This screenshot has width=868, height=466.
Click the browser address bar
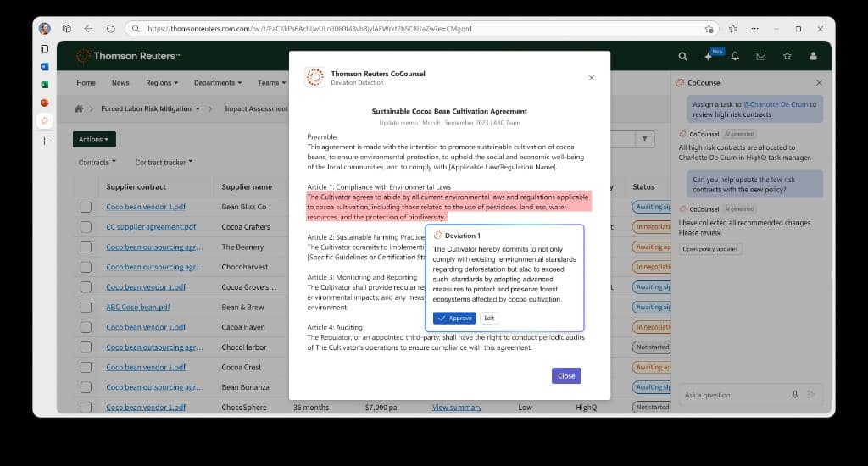tap(420, 29)
